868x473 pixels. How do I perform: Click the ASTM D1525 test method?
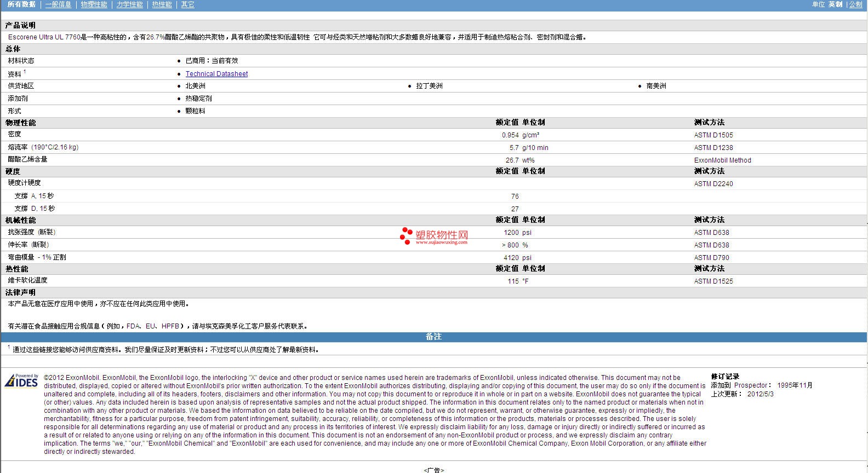(x=713, y=281)
